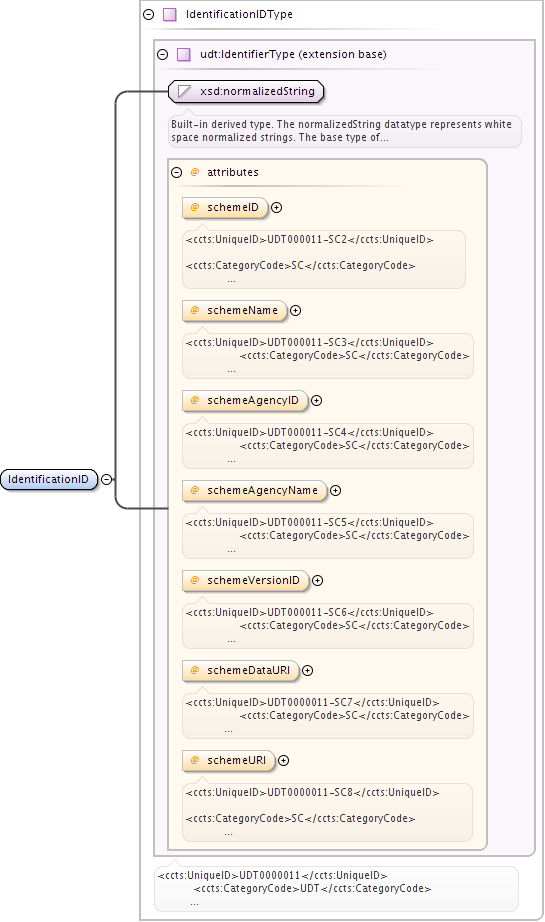Expand the schemeVersionID attribute

click(x=317, y=580)
